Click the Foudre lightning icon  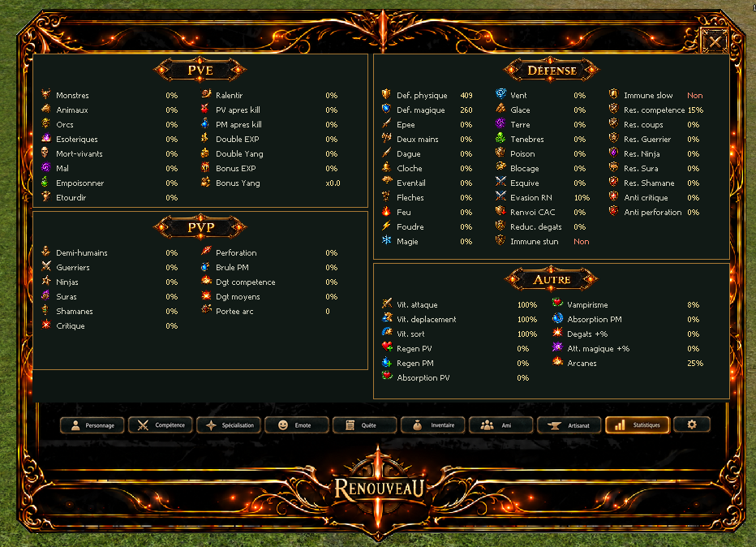tap(386, 226)
